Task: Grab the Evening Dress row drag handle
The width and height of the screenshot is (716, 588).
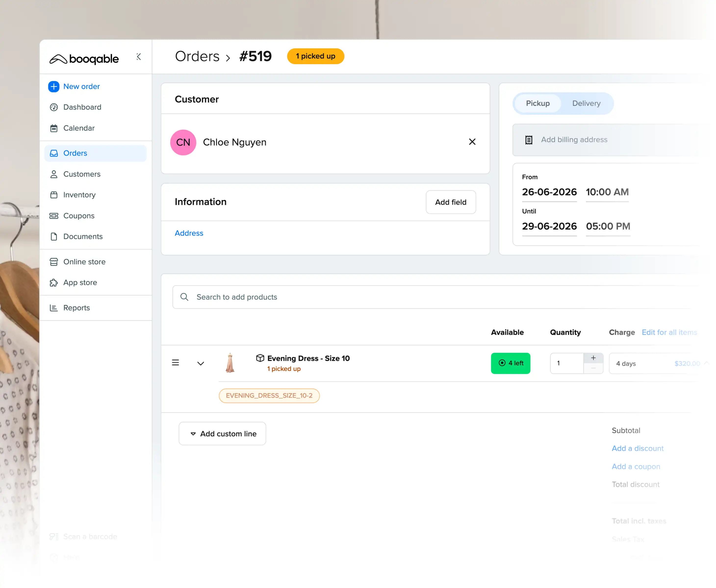Action: [x=175, y=363]
